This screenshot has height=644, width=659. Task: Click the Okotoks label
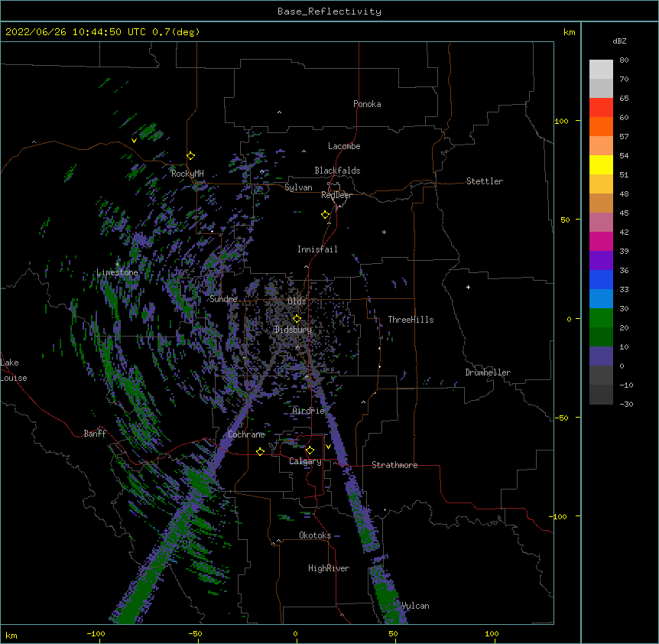tap(315, 535)
